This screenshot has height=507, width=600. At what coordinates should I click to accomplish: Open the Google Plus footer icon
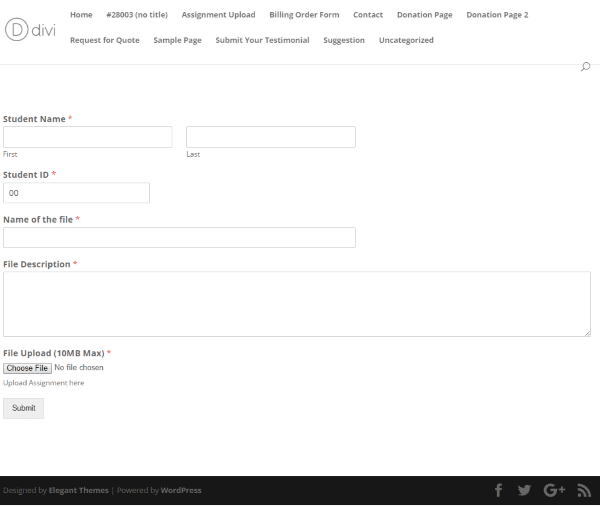pyautogui.click(x=554, y=490)
